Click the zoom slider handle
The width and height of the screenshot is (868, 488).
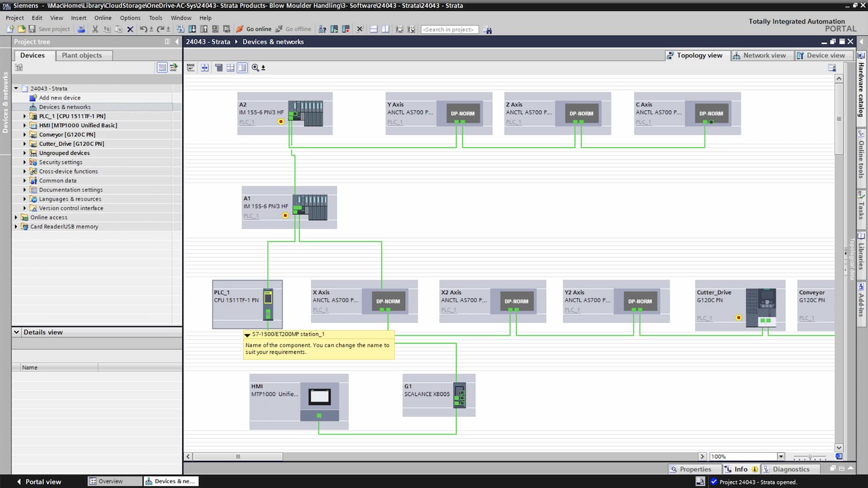tap(810, 457)
